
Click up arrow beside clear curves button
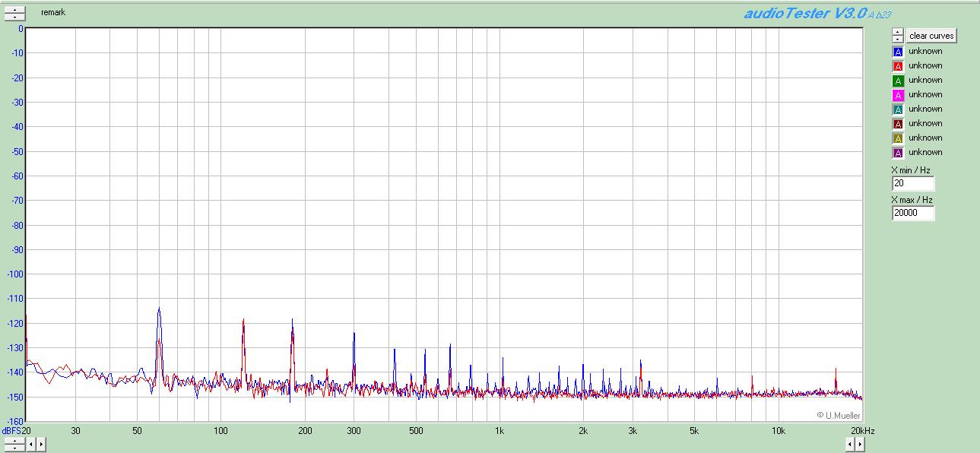tap(898, 33)
